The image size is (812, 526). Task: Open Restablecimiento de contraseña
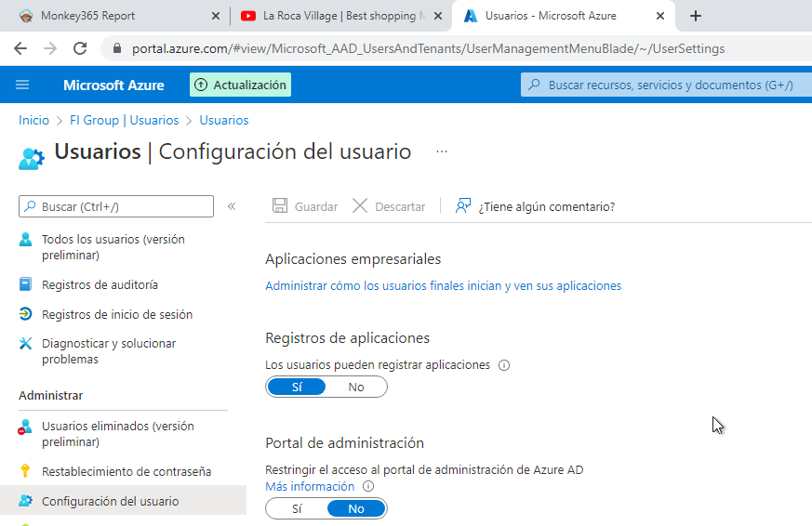point(126,471)
